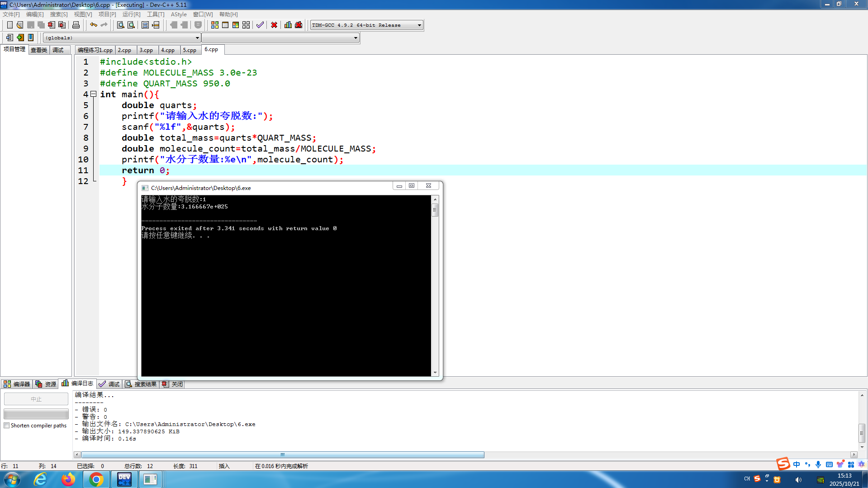
Task: Open Google Chrome from the taskbar
Action: tap(96, 479)
